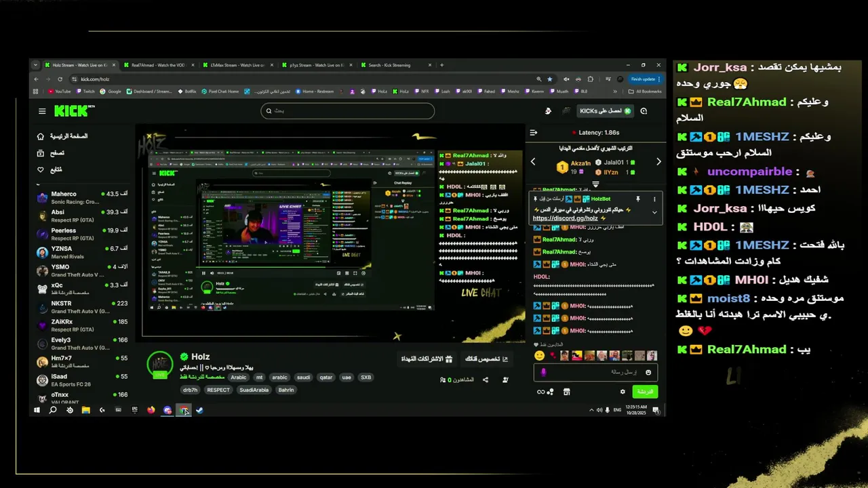This screenshot has width=868, height=488.
Task: Click the pause button in nested stream player
Action: [x=204, y=272]
